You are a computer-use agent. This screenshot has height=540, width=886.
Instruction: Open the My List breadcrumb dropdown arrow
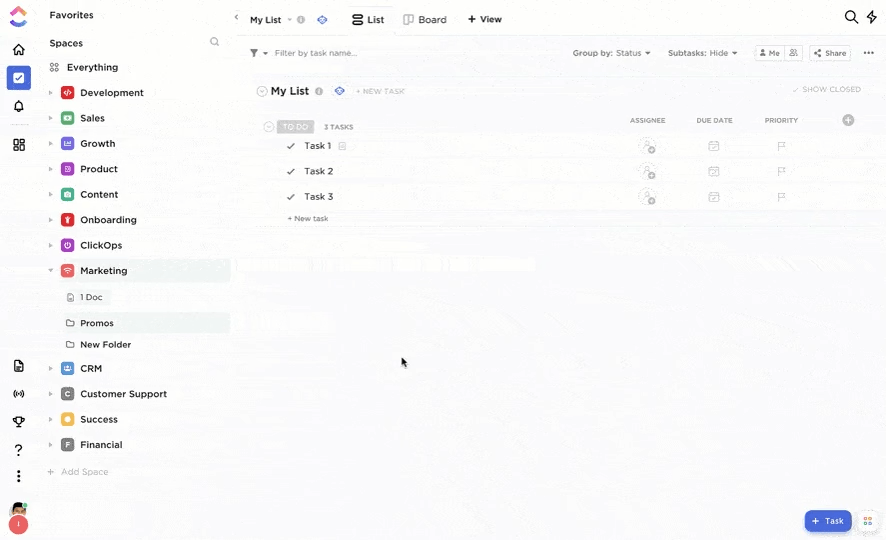click(290, 20)
